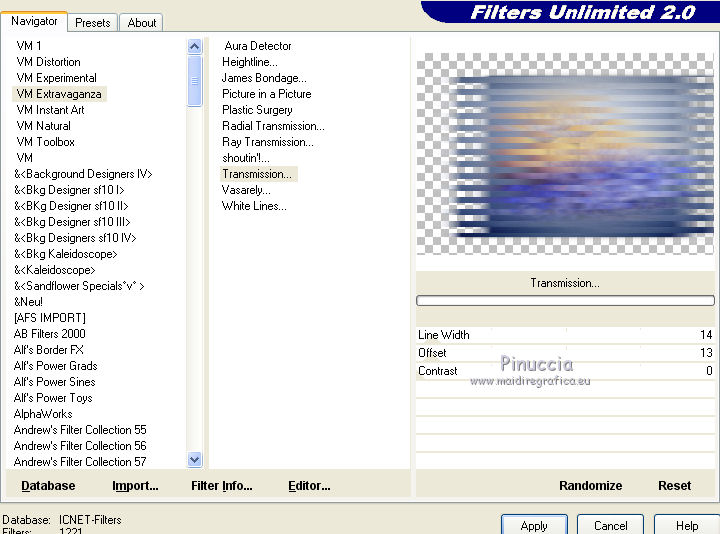This screenshot has height=534, width=720.
Task: Click the category list scrollbar thumb
Action: click(x=195, y=81)
